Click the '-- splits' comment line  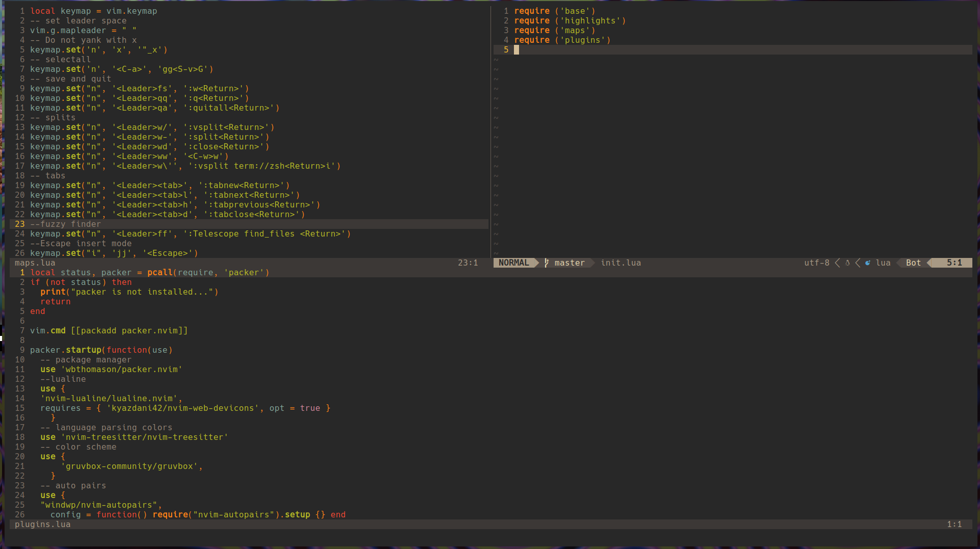[52, 118]
